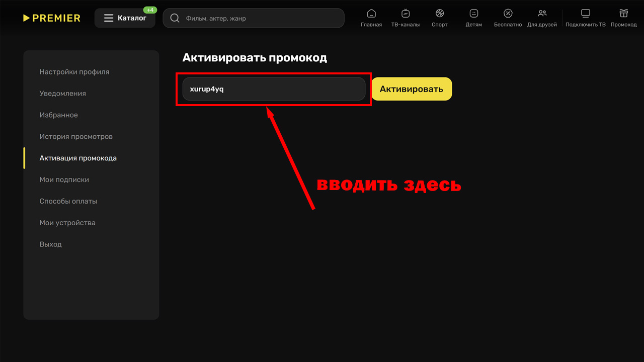This screenshot has width=644, height=362.
Task: Open Способы оплаты in the sidebar
Action: coord(68,201)
